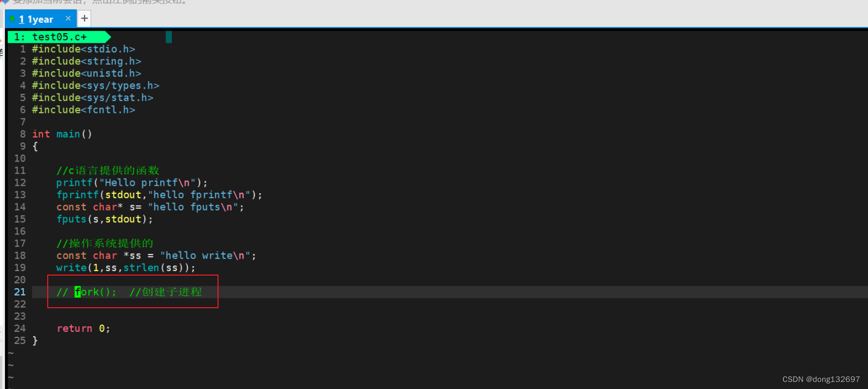
Task: Click the line '#include<fcntl.h>'
Action: (83, 110)
